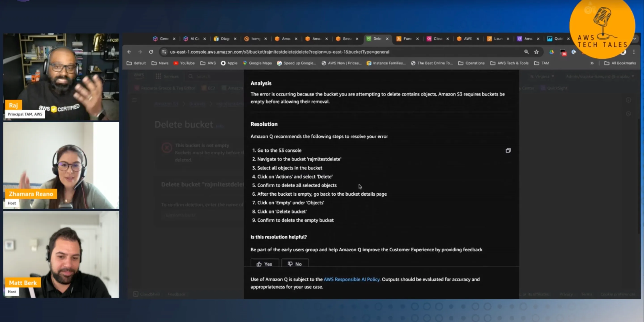Close the Secu tab

point(357,39)
